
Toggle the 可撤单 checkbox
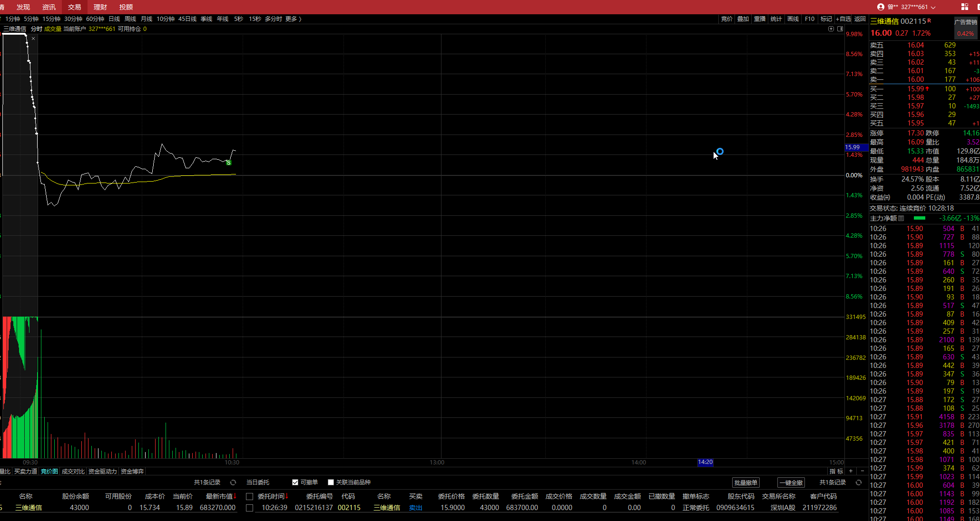click(x=295, y=482)
